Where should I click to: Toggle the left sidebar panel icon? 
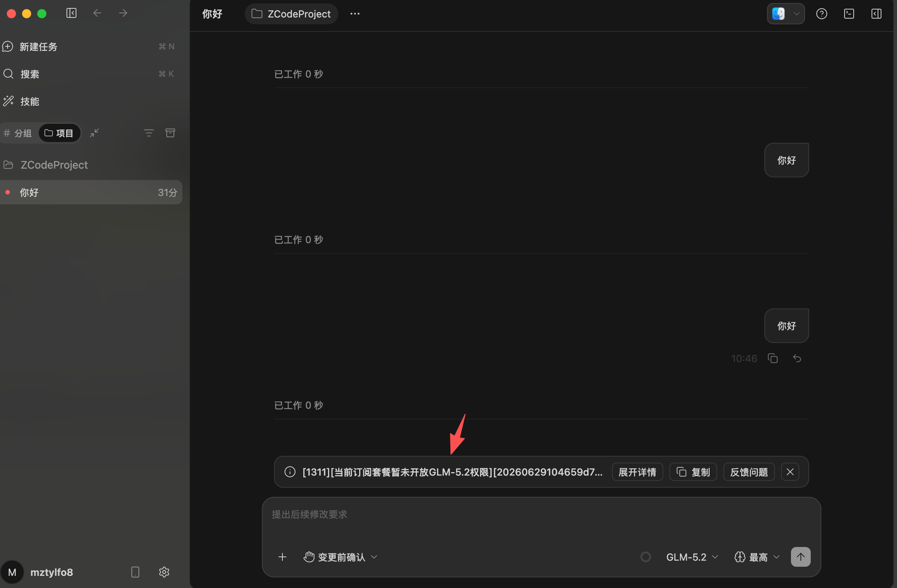pos(71,13)
